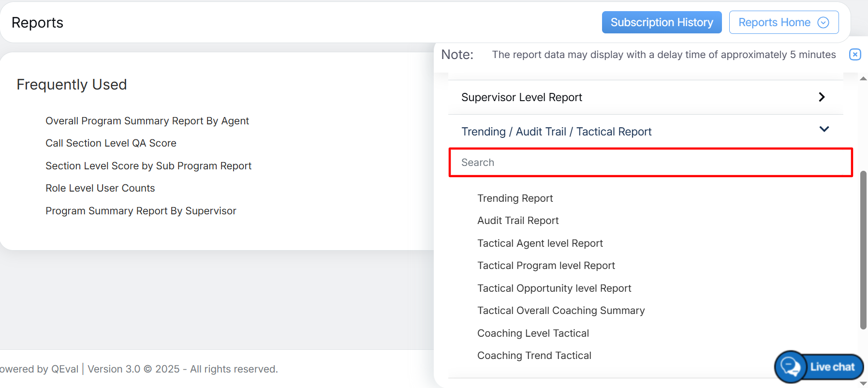Open Coaching Trend Tactical report
This screenshot has height=388, width=868.
pos(534,356)
